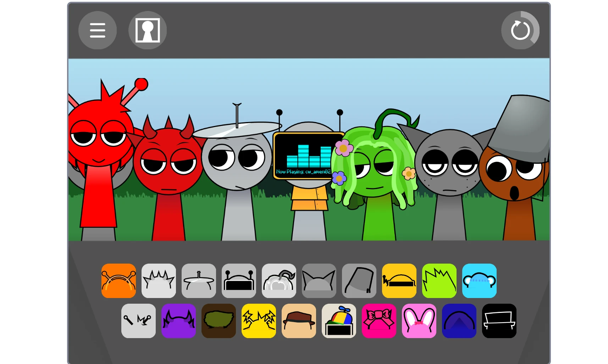Open the hamburger menu
This screenshot has width=608, height=364.
(97, 30)
